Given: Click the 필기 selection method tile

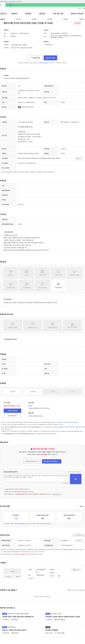Looking at the screenshot, I should [52, 392].
